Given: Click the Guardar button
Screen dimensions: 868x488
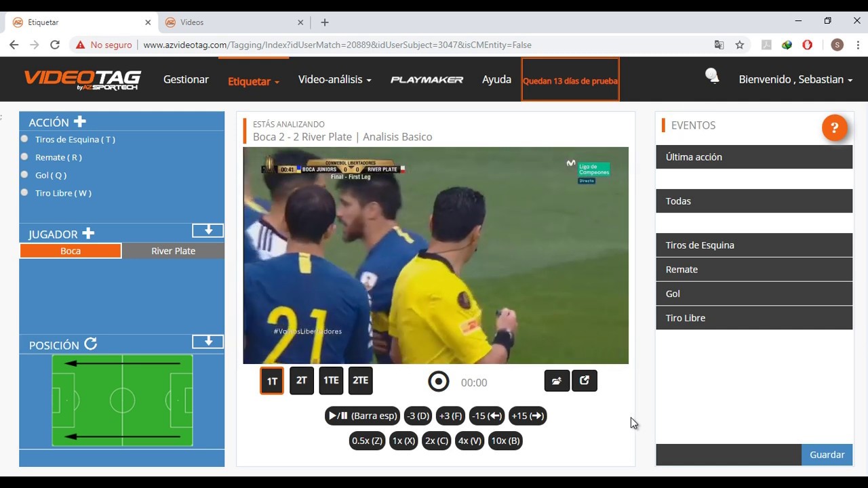Looking at the screenshot, I should point(827,455).
